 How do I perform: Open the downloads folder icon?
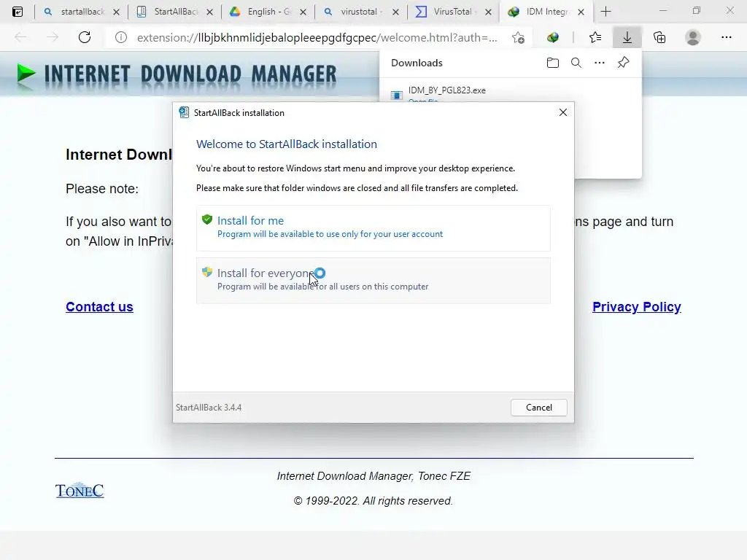click(x=553, y=63)
